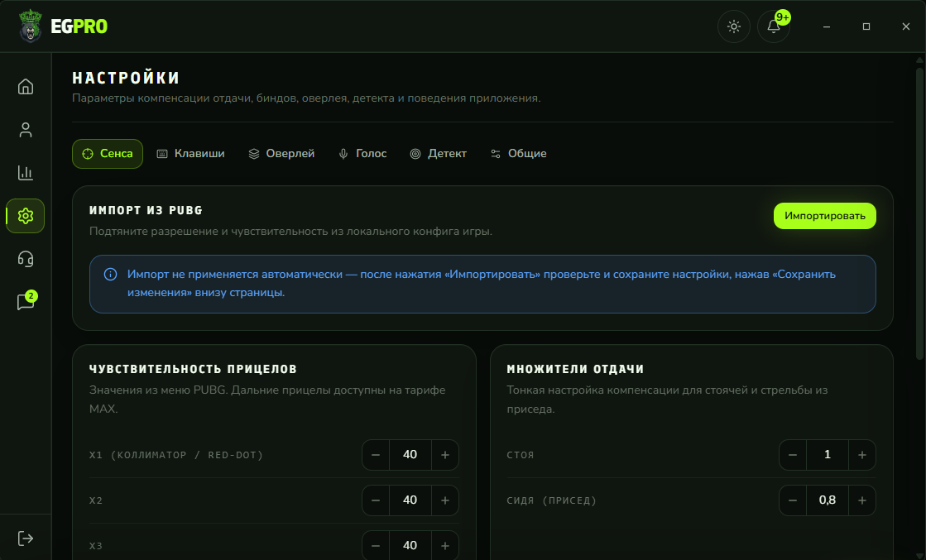Decrease X2 sensitivity with minus
926x560 pixels.
point(376,500)
